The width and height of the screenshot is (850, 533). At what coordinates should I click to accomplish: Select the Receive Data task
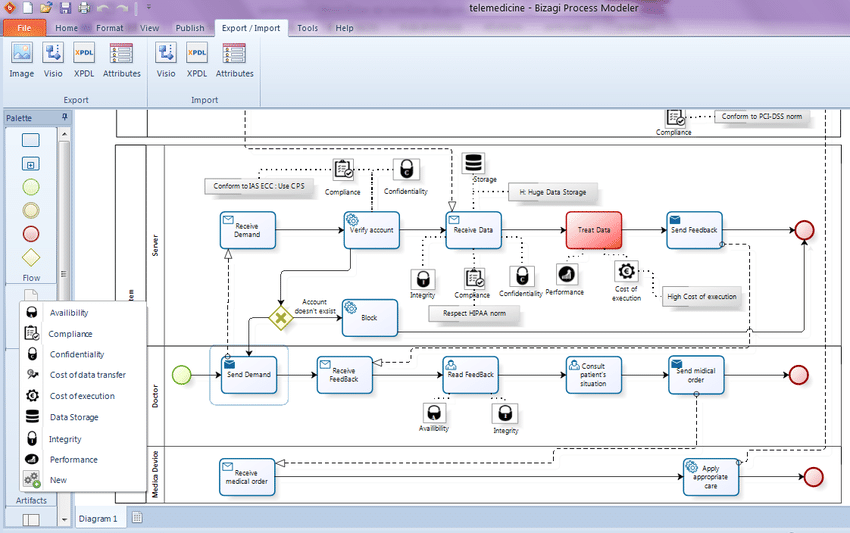(473, 230)
